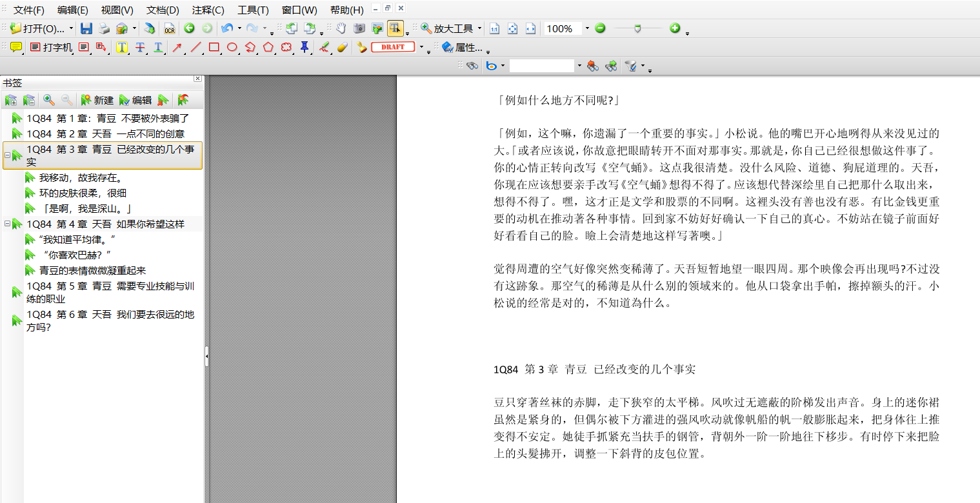Click the Fit Width icon
This screenshot has height=503, width=980.
(530, 28)
